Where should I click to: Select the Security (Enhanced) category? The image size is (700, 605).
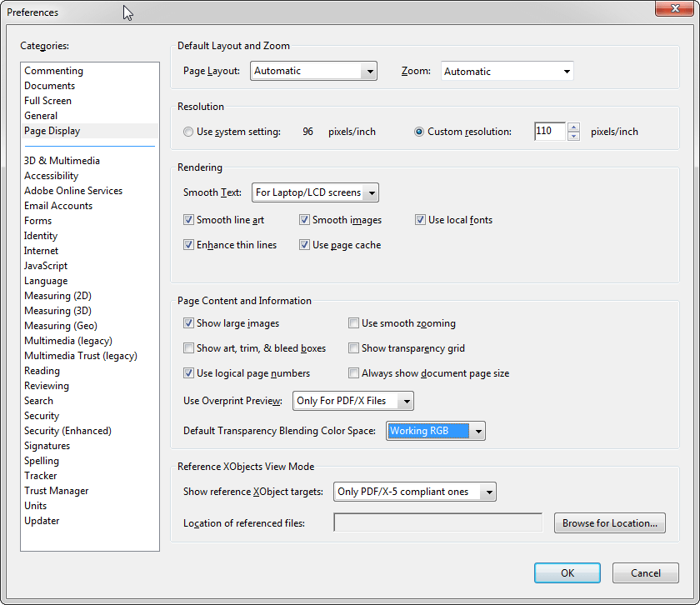[67, 430]
